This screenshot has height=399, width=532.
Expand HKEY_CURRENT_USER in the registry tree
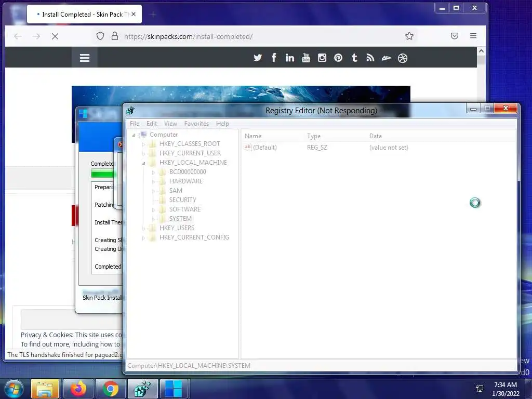click(x=143, y=154)
